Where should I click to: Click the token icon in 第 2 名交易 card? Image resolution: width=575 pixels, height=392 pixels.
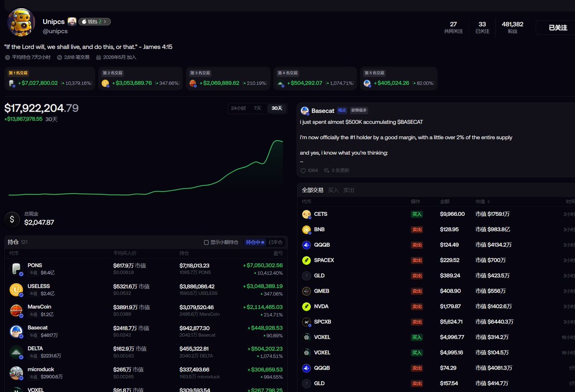tap(105, 83)
